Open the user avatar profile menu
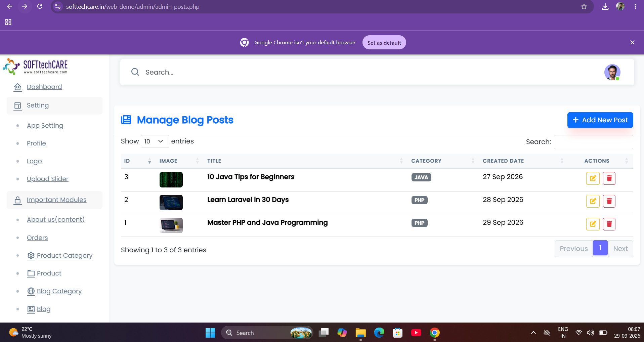 click(x=612, y=72)
